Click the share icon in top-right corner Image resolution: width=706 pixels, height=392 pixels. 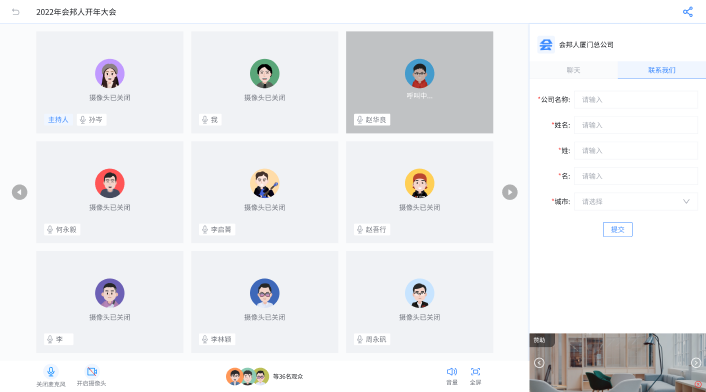688,12
